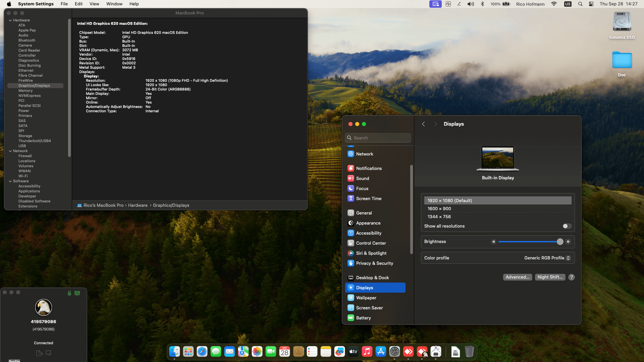Screen dimensions: 644x362
Task: Click the Bluetooth icon in menu bar
Action: tap(482, 4)
